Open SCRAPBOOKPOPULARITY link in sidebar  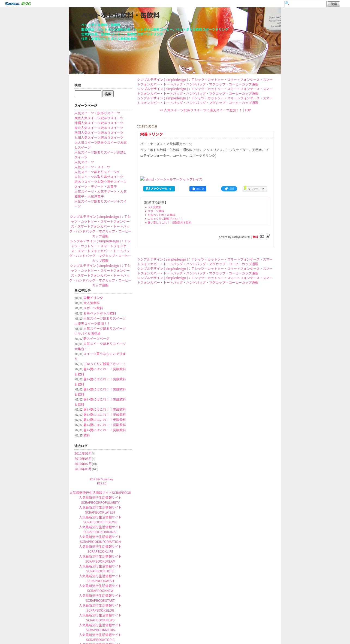pos(100,500)
